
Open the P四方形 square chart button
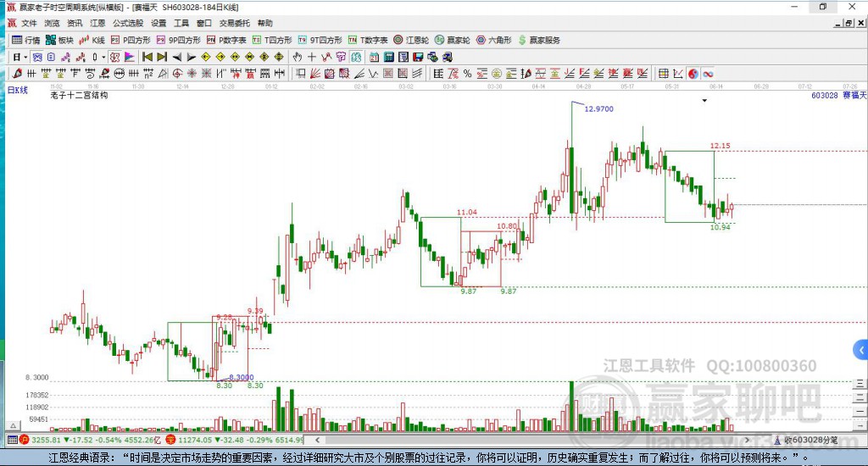[x=131, y=40]
